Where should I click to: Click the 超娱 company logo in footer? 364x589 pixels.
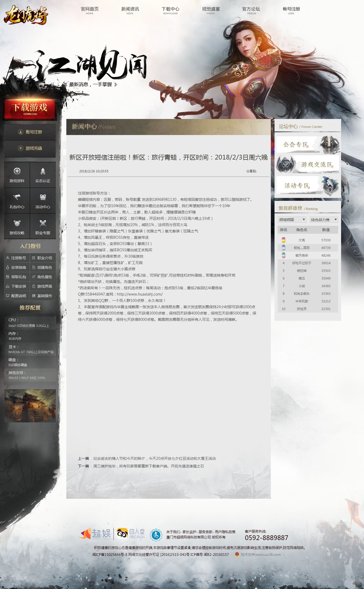[95, 534]
